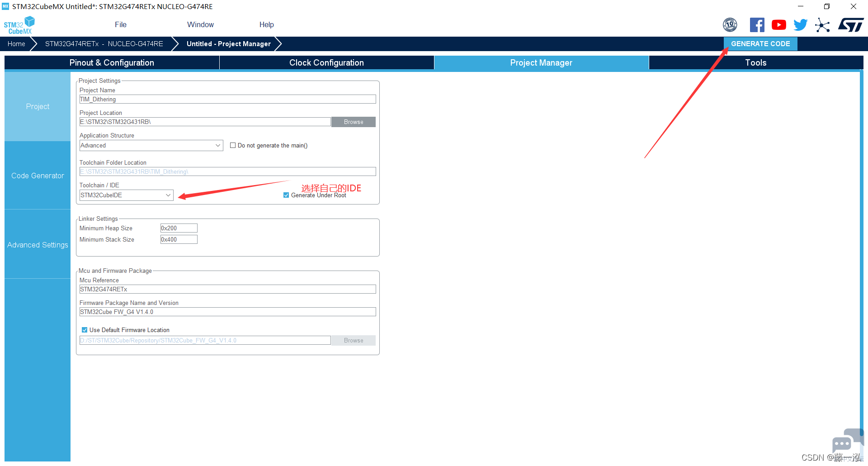868x466 pixels.
Task: Click STM32G474RETx - NUCLEO-G474RE breadcrumb
Action: (x=104, y=44)
